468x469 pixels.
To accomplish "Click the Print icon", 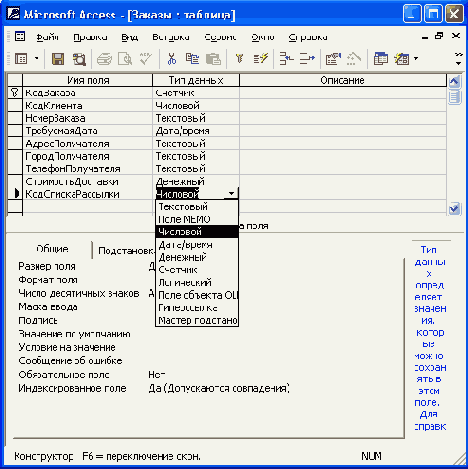I will [104, 59].
